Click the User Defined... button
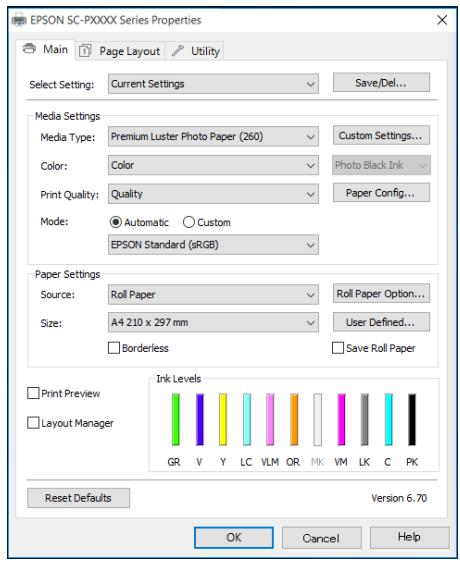Viewport: 460px width, 562px height. [x=381, y=322]
